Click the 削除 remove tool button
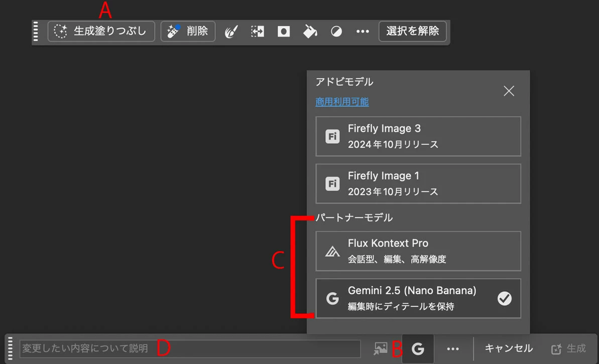The height and width of the screenshot is (364, 599). 188,31
